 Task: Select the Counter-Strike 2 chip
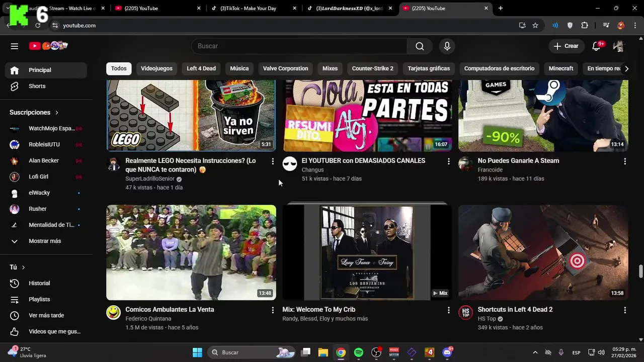(373, 68)
